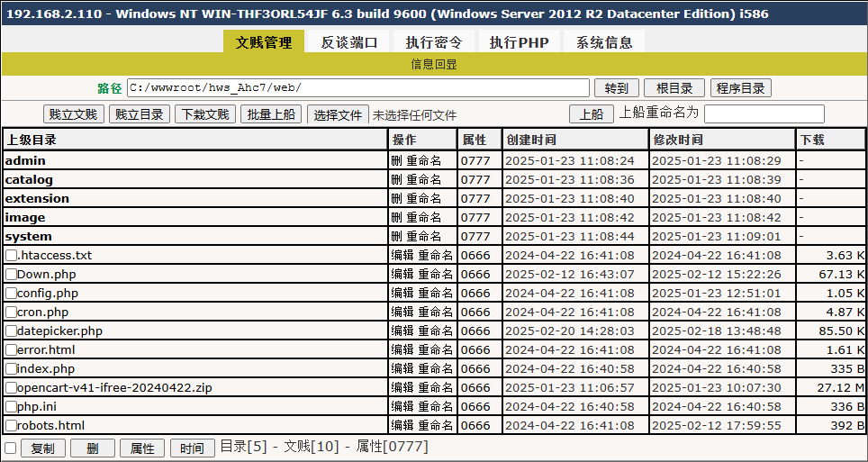The width and height of the screenshot is (868, 462).
Task: Click 重命名 for php.ini
Action: 435,406
